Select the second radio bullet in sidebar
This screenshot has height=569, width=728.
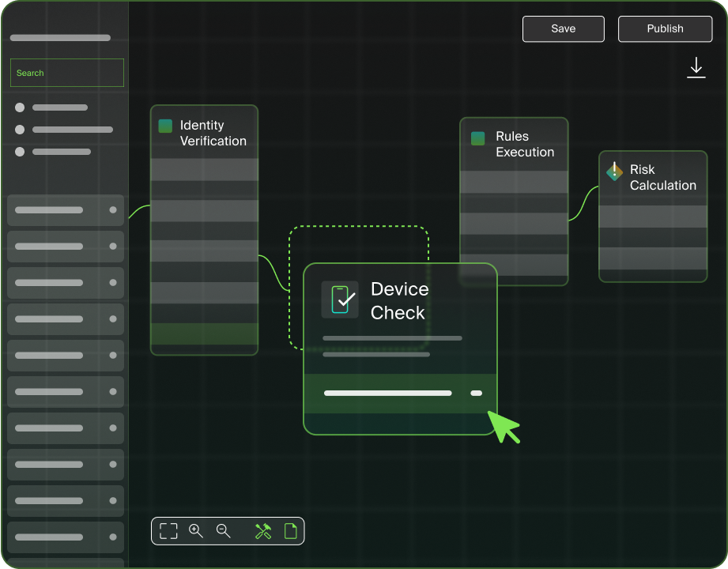(x=20, y=130)
